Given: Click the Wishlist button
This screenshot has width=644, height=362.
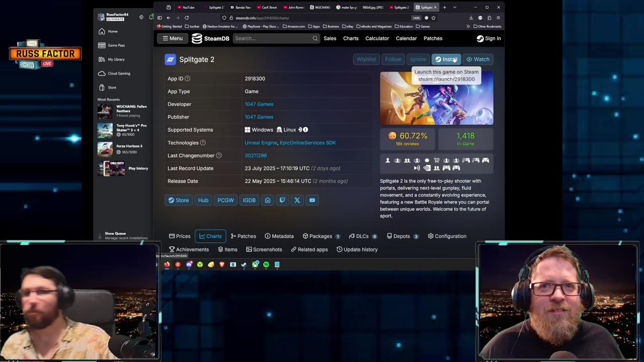Looking at the screenshot, I should [366, 59].
